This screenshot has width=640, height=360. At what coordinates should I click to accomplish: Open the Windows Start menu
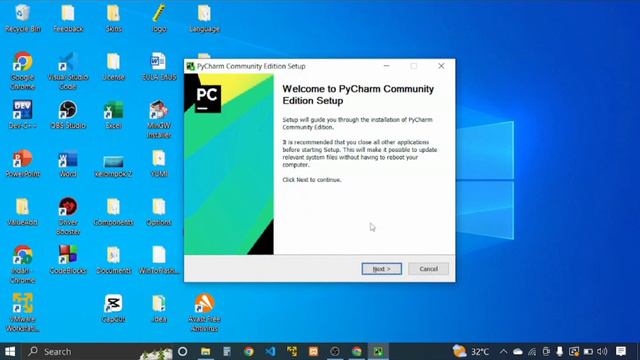[x=10, y=351]
